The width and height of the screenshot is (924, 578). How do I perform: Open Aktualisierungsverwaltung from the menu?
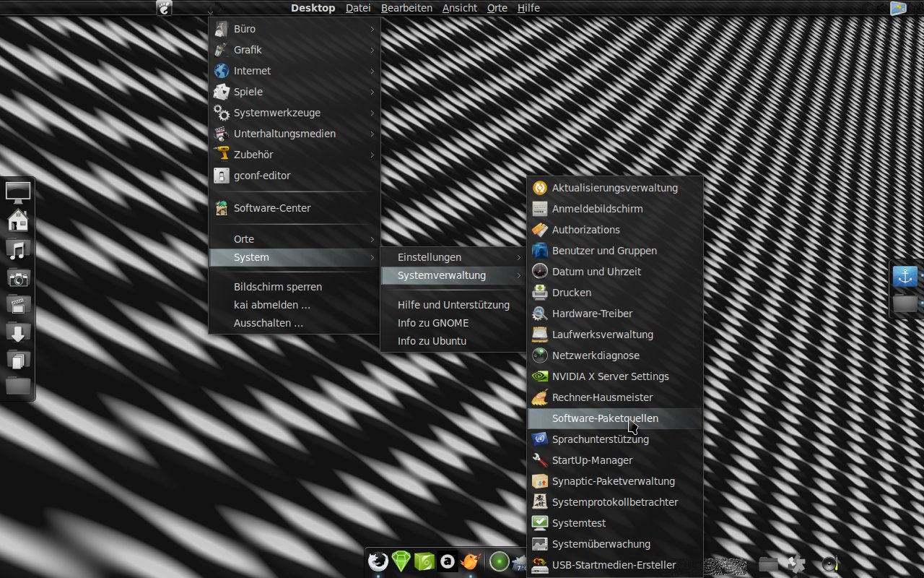615,188
